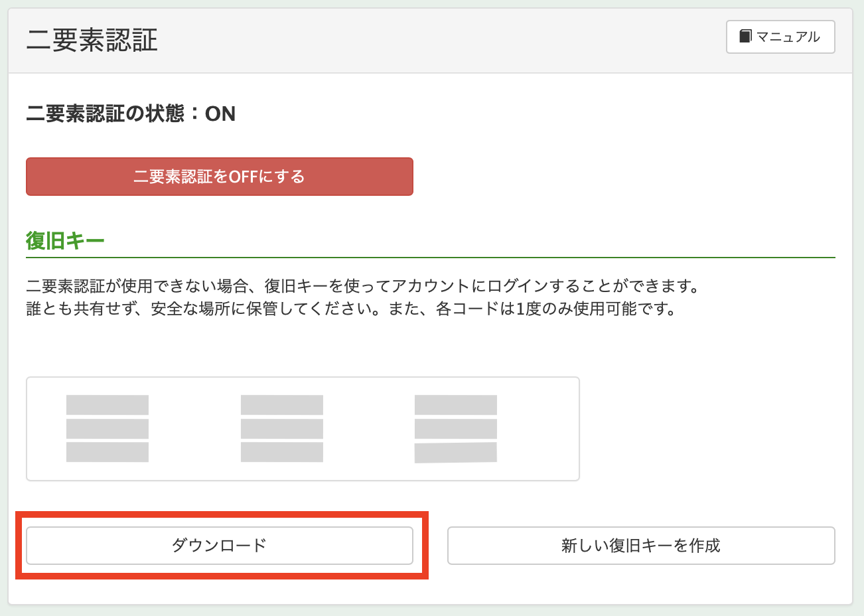Click the book icon on the マニュアル button

click(x=747, y=37)
